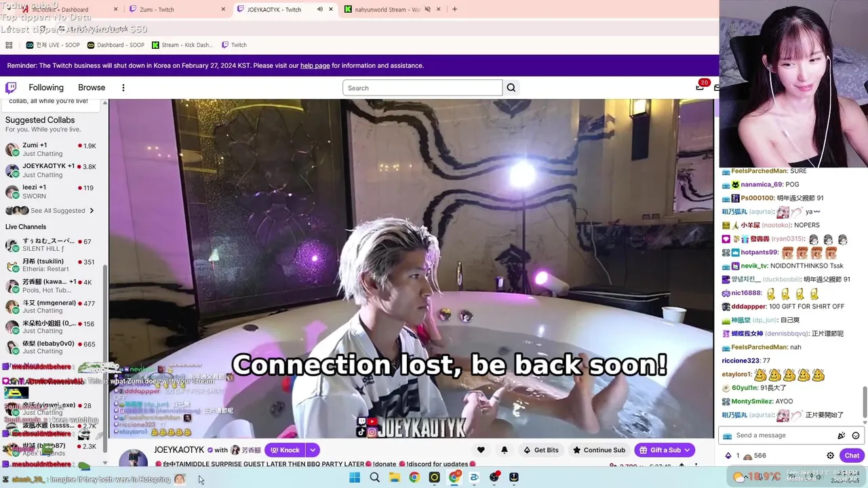Image resolution: width=868 pixels, height=488 pixels.
Task: Click the search magnifier button
Action: click(x=511, y=87)
